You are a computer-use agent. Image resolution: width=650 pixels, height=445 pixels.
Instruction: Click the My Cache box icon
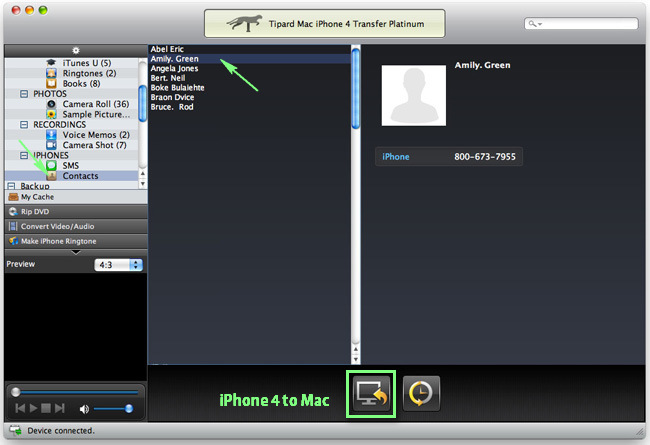click(x=13, y=197)
